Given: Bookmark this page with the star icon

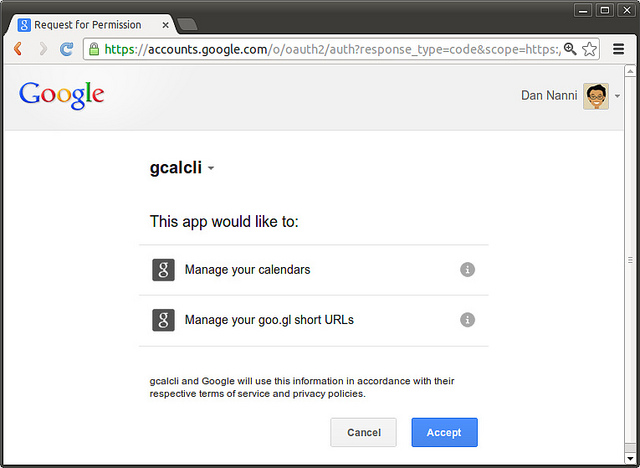Looking at the screenshot, I should 589,48.
